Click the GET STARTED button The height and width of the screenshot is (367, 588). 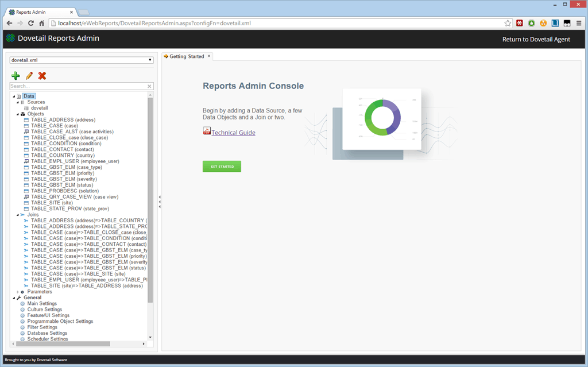(x=222, y=167)
